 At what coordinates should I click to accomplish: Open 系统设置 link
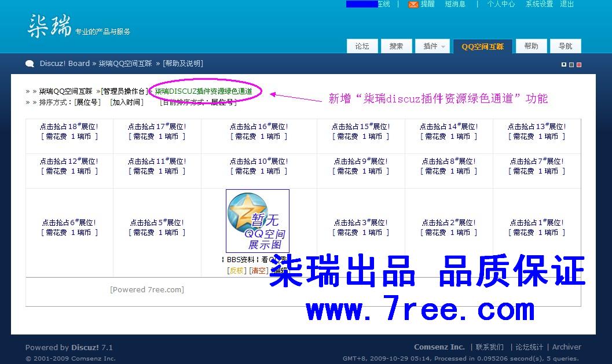pos(539,4)
